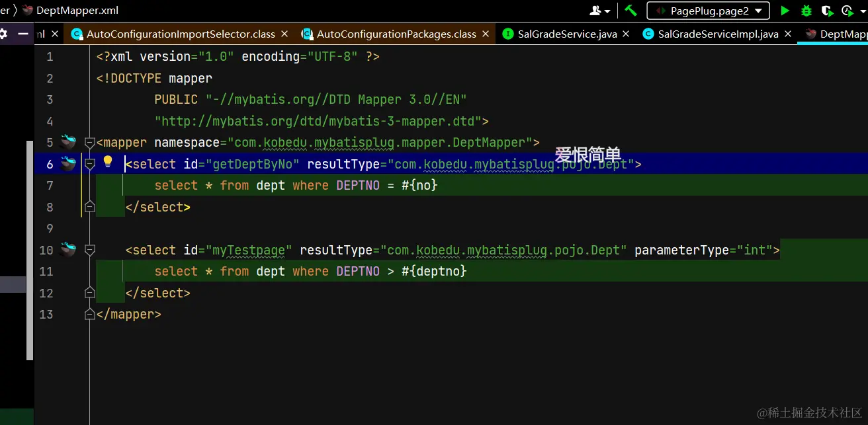Viewport: 868px width, 425px height.
Task: Open the user account icon dropdown
Action: tap(599, 11)
